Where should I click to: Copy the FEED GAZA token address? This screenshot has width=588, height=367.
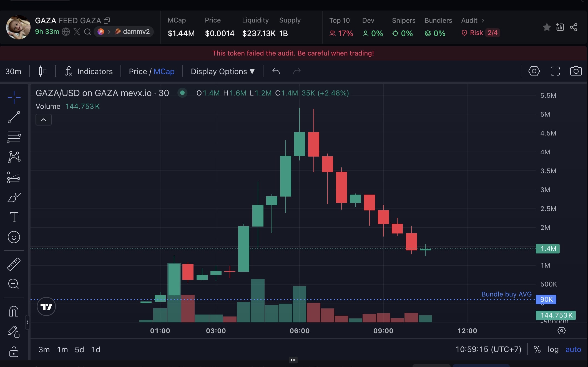pos(107,21)
